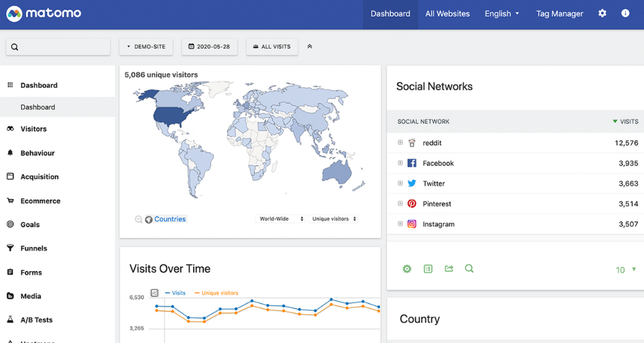Click the Ecommerce cart icon
This screenshot has width=644, height=343.
pos(10,201)
